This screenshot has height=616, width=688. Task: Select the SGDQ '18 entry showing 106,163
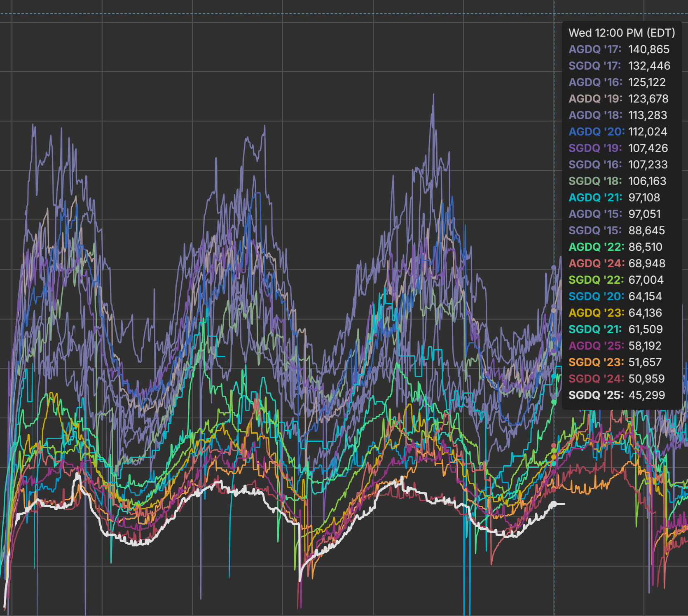(618, 181)
